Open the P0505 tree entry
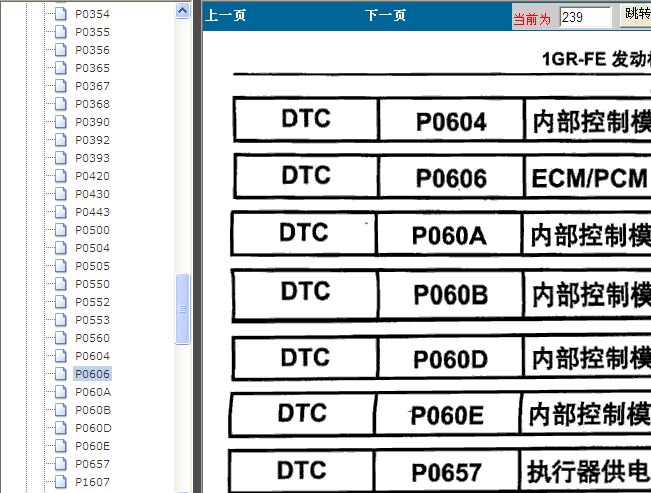This screenshot has width=651, height=493. 92,266
